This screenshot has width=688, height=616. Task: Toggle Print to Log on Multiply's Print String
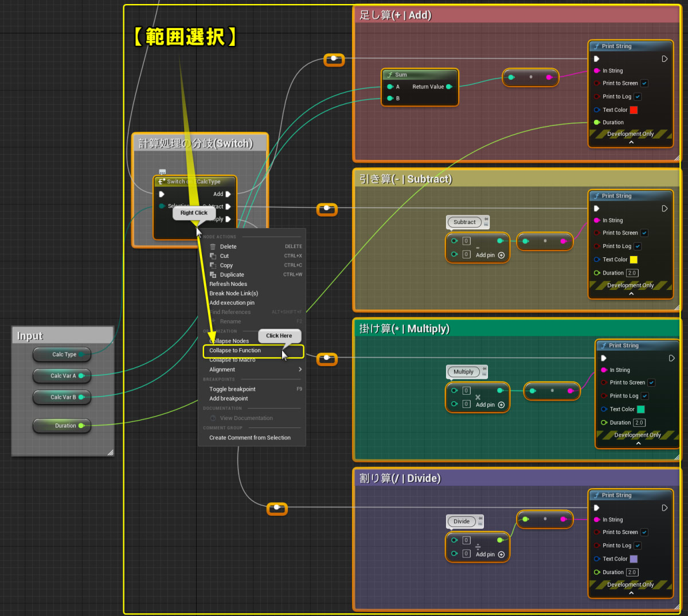coord(644,395)
